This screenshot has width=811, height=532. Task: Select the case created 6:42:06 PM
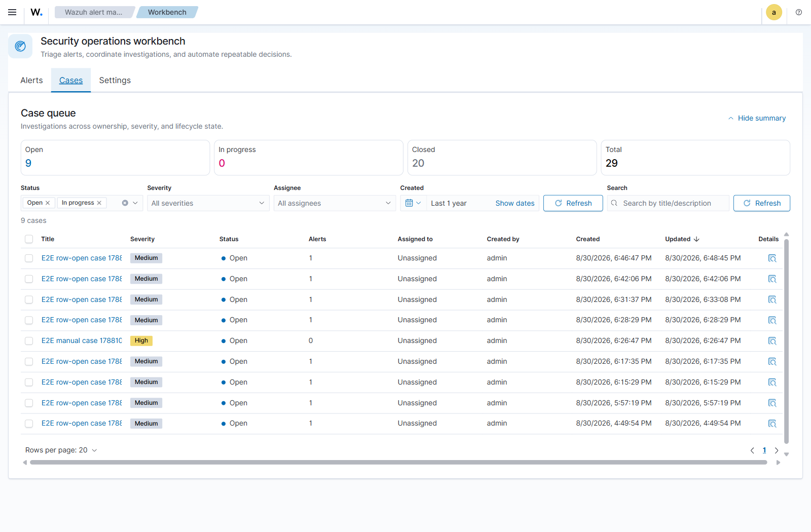tap(29, 279)
